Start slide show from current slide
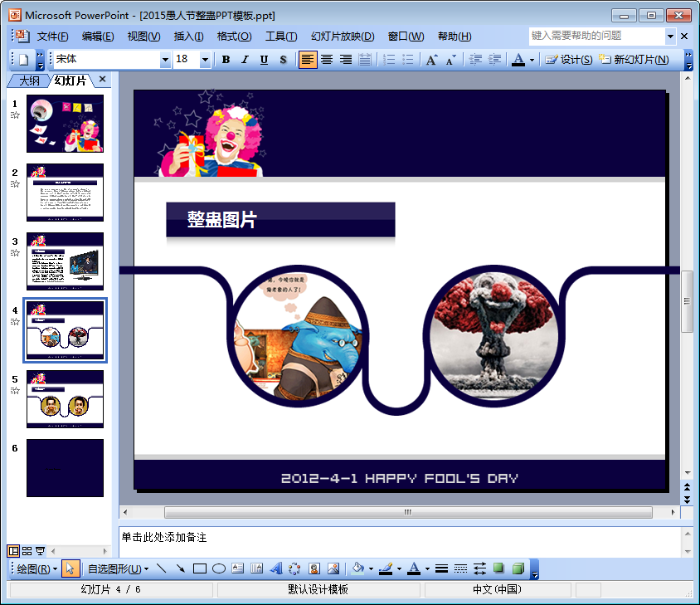Image resolution: width=700 pixels, height=605 pixels. point(40,551)
